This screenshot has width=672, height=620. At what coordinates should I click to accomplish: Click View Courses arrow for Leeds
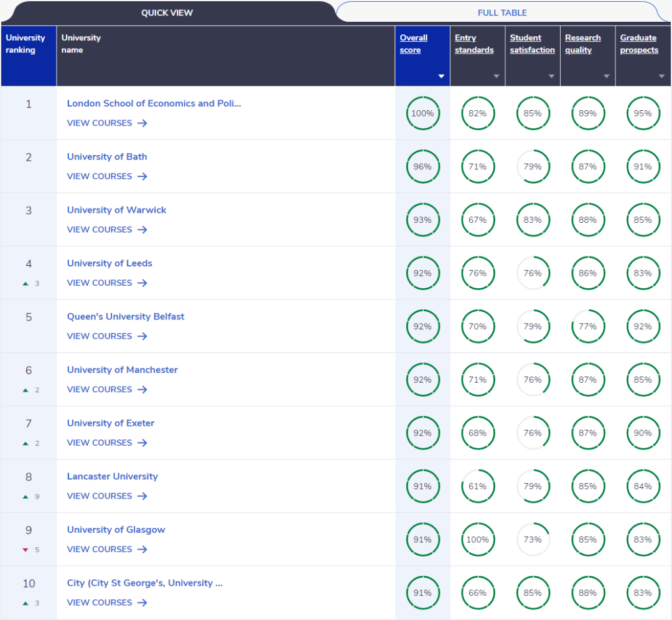click(142, 283)
